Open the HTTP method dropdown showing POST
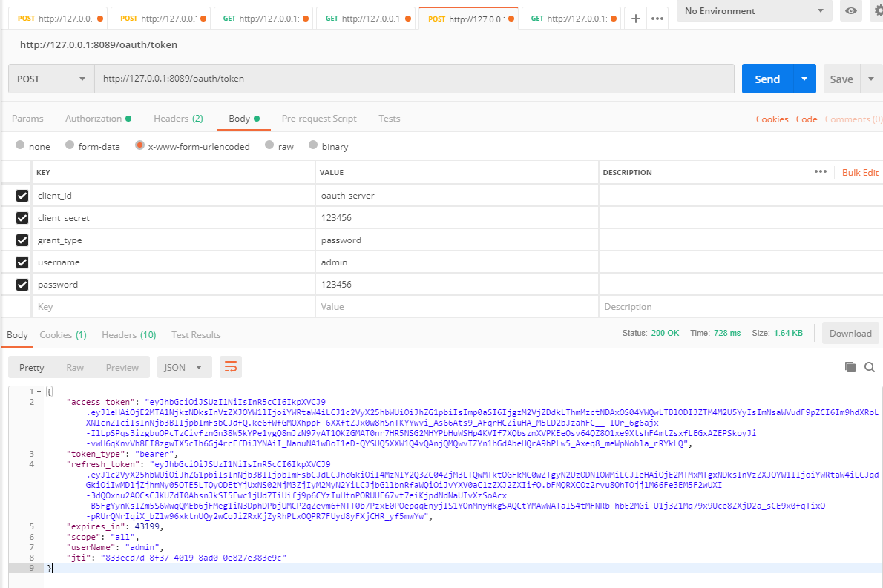The image size is (883, 588). [x=50, y=78]
